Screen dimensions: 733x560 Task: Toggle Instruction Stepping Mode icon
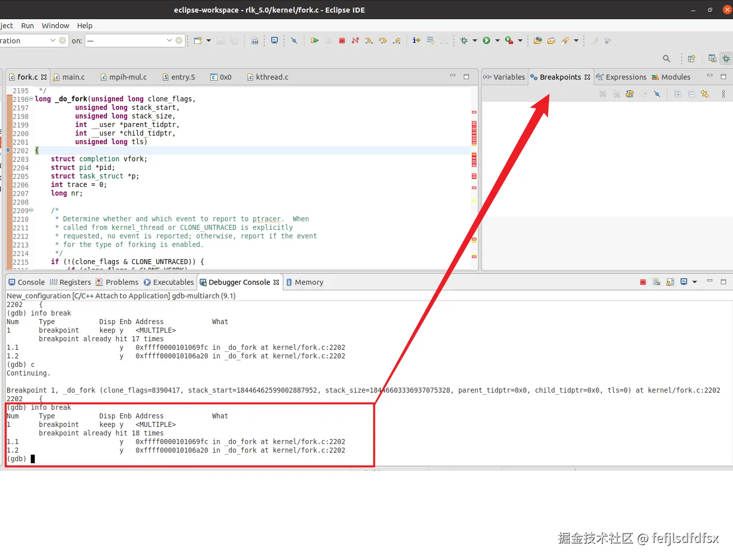point(416,40)
